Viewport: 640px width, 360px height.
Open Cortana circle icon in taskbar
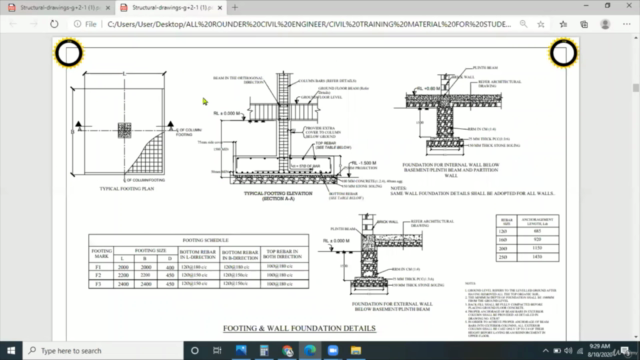pos(195,351)
